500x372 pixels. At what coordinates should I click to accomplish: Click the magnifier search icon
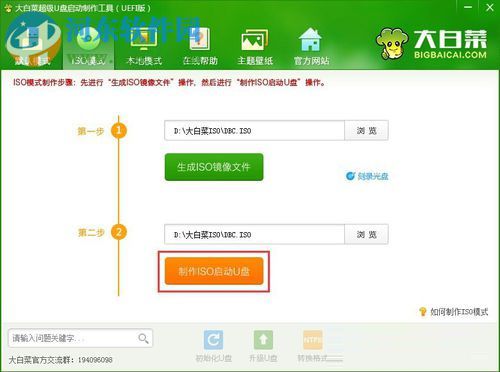point(143,338)
